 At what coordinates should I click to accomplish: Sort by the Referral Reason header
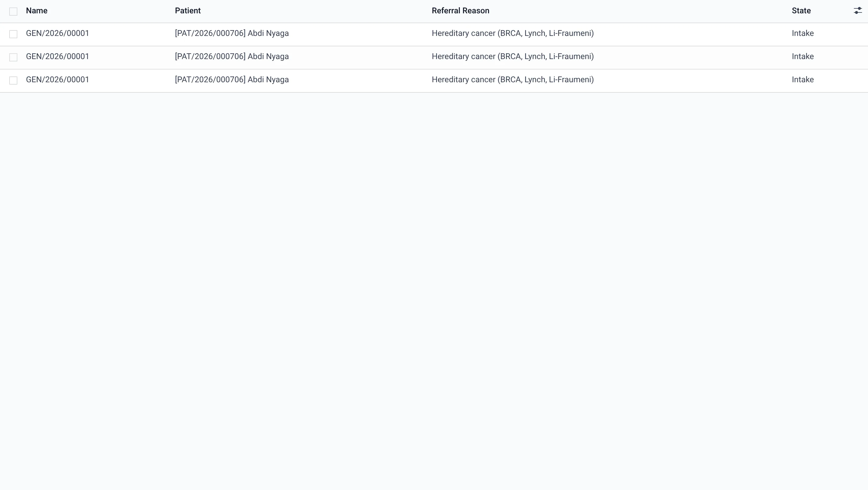pyautogui.click(x=460, y=11)
